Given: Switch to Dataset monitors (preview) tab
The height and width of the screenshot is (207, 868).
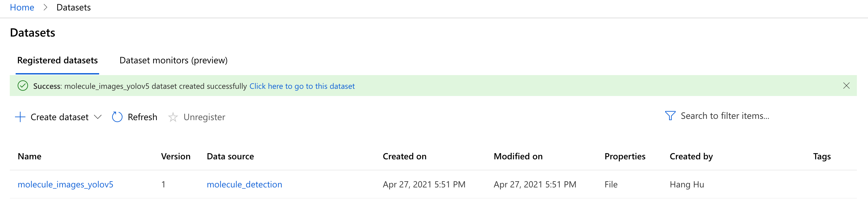Looking at the screenshot, I should (173, 60).
